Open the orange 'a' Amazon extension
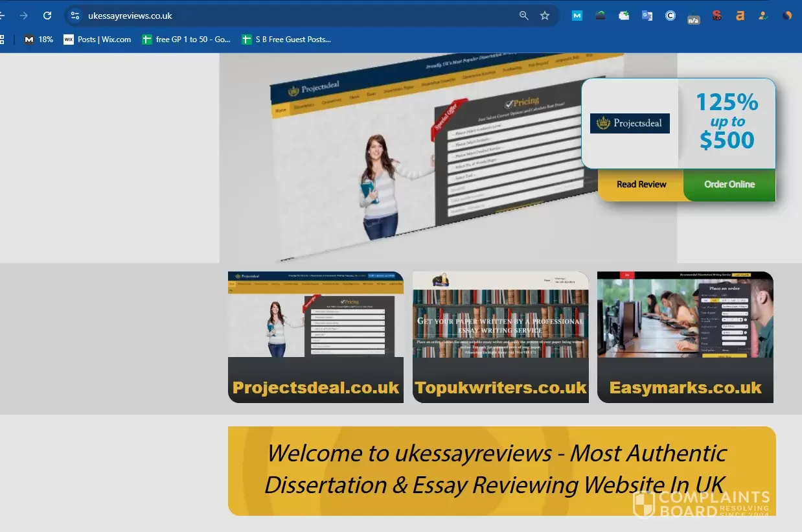 click(x=740, y=16)
